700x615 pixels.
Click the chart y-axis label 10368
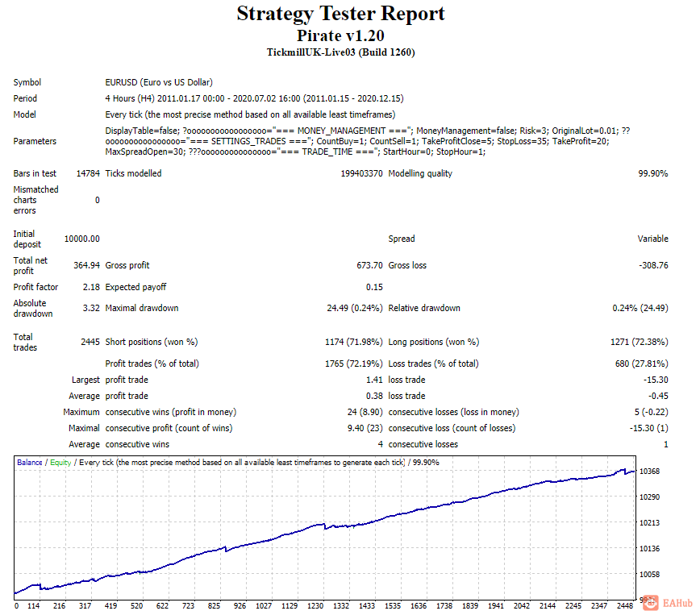coord(649,472)
